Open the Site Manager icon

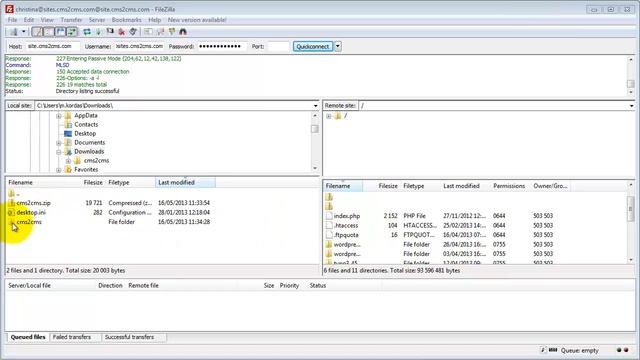pyautogui.click(x=14, y=32)
